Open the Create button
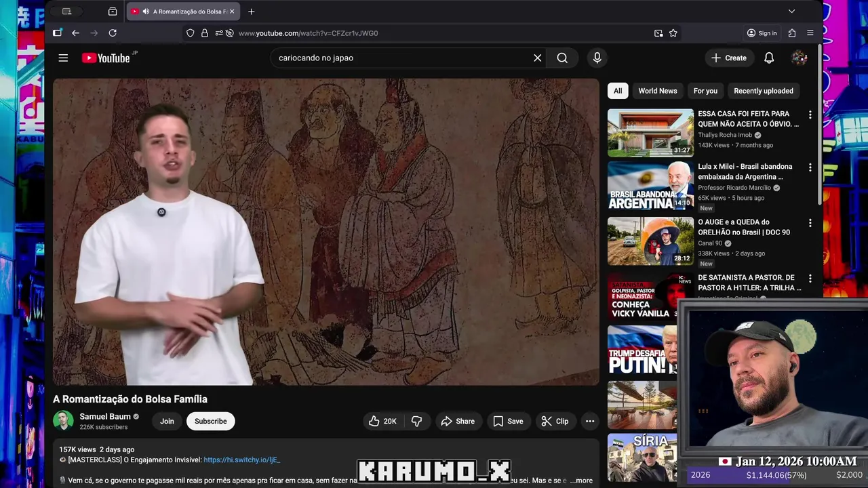868x488 pixels. [729, 58]
